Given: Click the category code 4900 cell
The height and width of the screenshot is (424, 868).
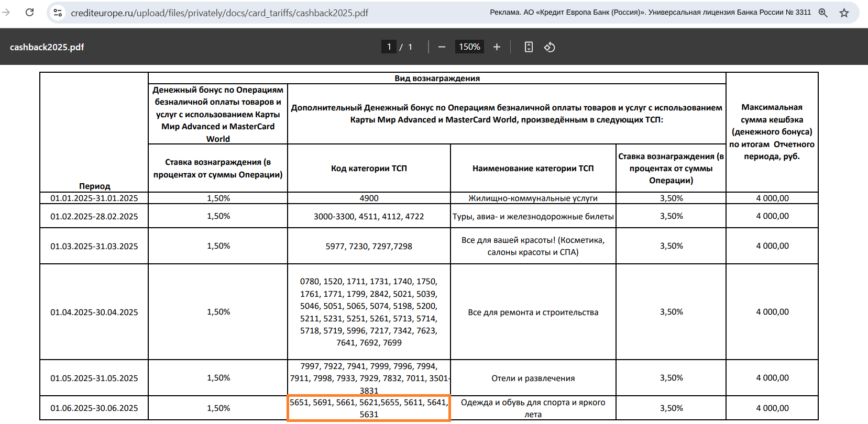Looking at the screenshot, I should tap(369, 198).
